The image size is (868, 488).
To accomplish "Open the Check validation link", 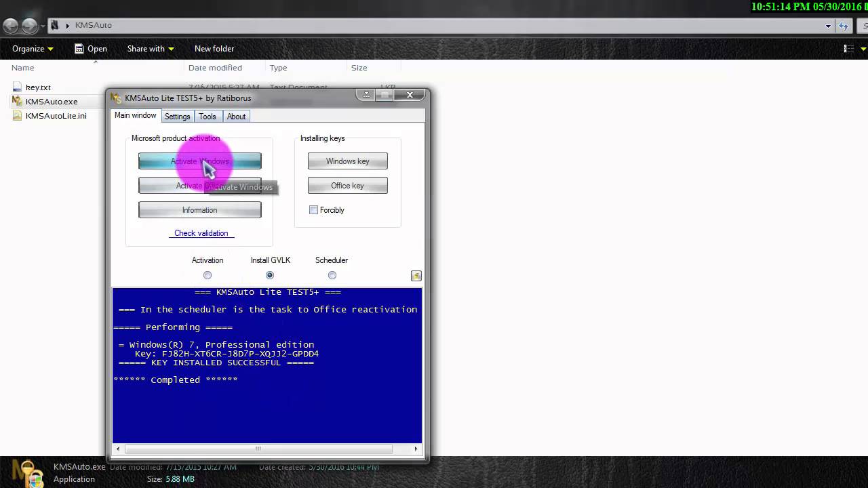I will pyautogui.click(x=201, y=233).
